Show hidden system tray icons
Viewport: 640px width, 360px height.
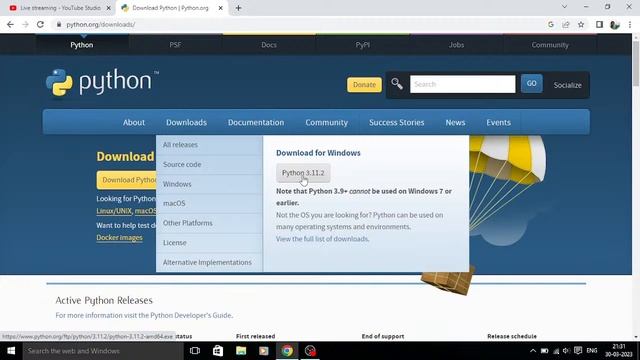(x=533, y=351)
